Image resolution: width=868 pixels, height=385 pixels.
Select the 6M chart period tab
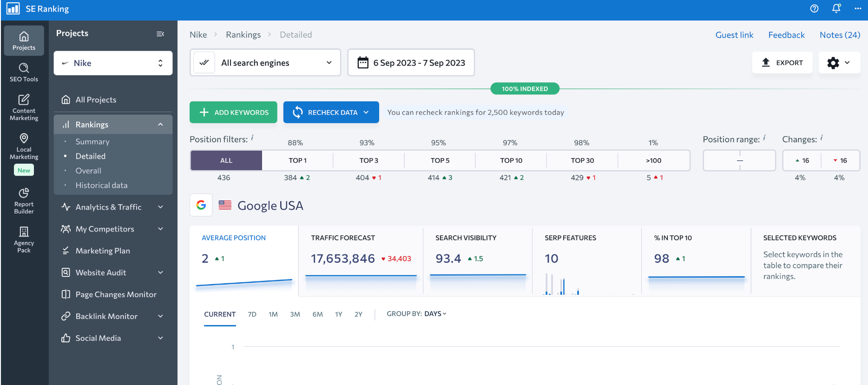pyautogui.click(x=317, y=314)
